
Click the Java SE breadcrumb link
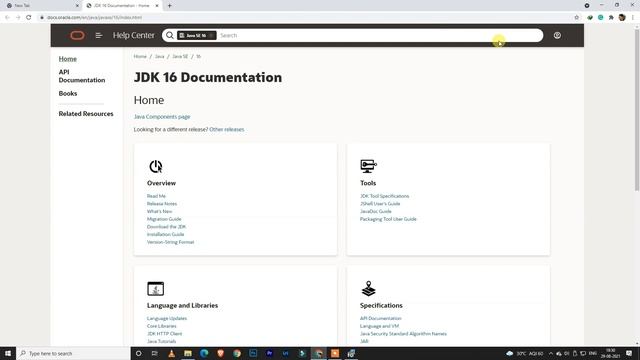tap(180, 57)
